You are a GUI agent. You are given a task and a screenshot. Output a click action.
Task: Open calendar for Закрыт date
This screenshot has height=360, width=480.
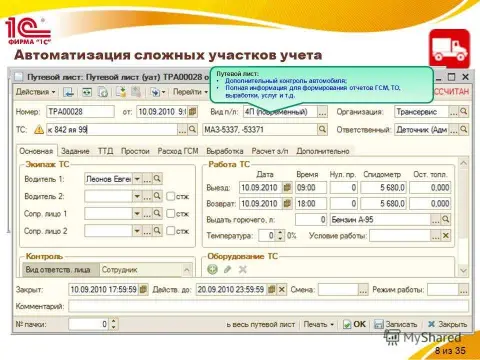tap(143, 289)
